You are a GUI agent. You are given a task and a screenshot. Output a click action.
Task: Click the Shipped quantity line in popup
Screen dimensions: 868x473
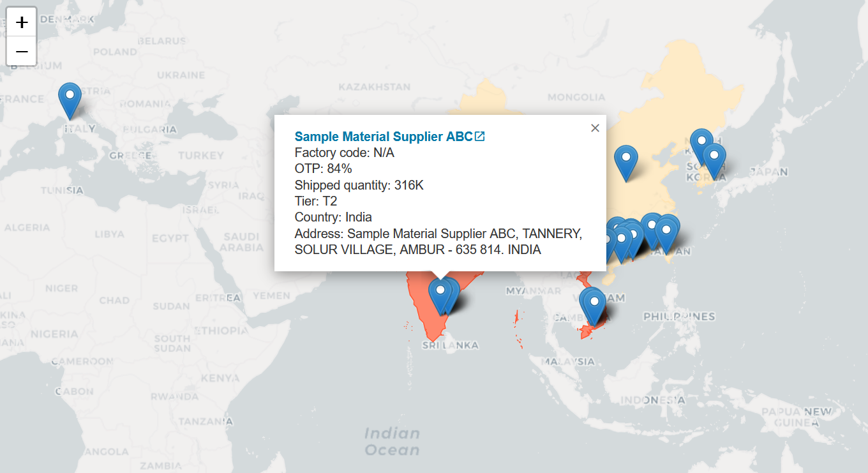[x=359, y=186]
